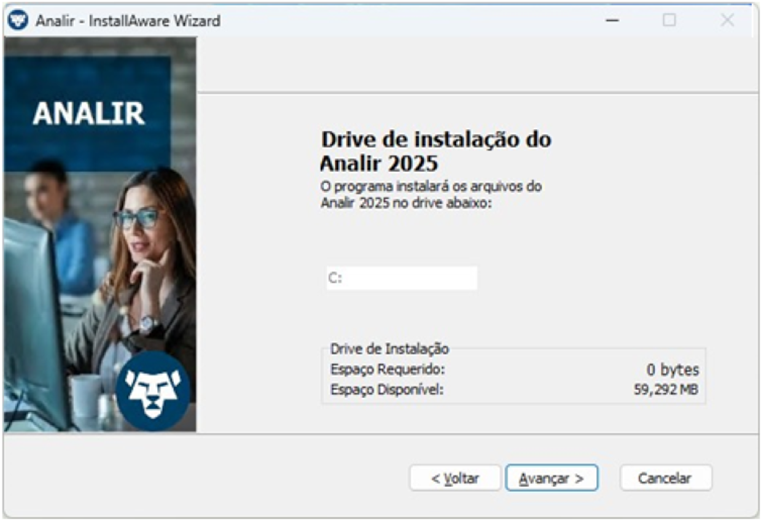The image size is (763, 521).
Task: Click the Avançar > button
Action: [x=551, y=478]
